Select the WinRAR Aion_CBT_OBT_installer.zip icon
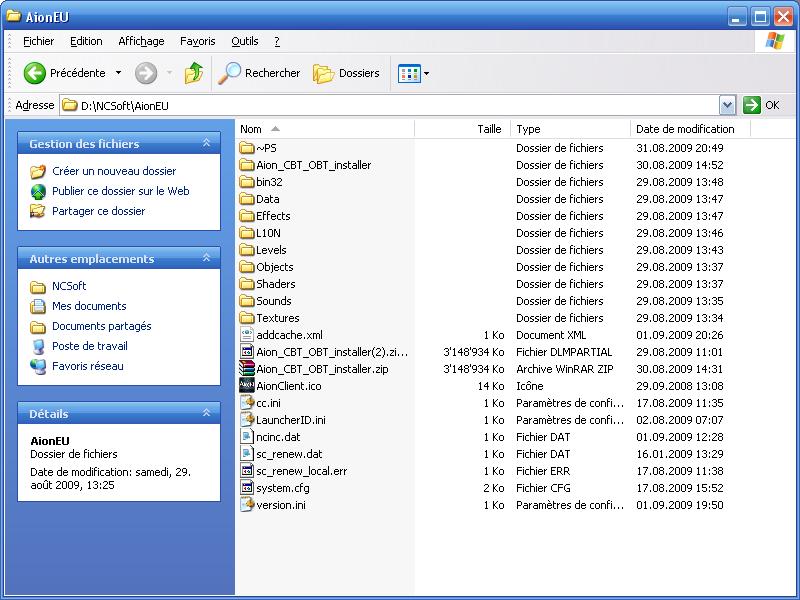800x600 pixels. [247, 369]
